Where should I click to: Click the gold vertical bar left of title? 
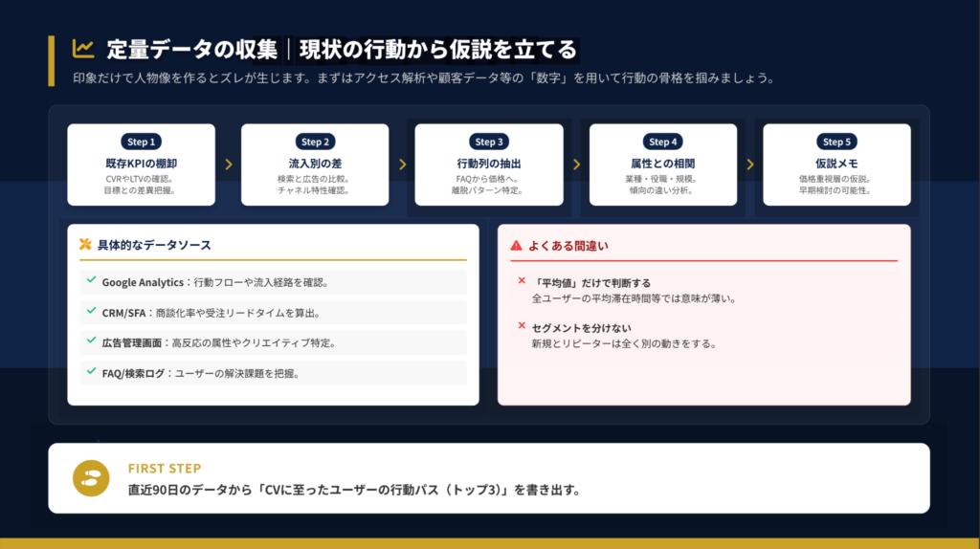click(x=51, y=61)
